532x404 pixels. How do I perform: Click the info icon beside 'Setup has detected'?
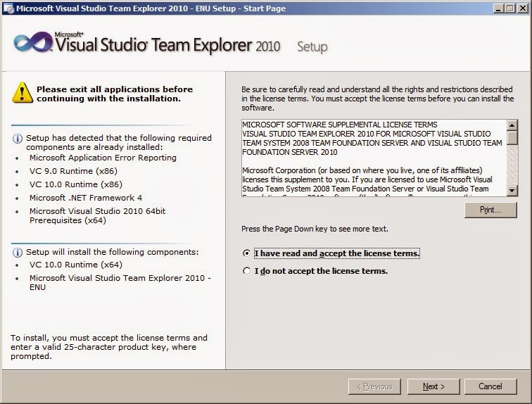18,139
